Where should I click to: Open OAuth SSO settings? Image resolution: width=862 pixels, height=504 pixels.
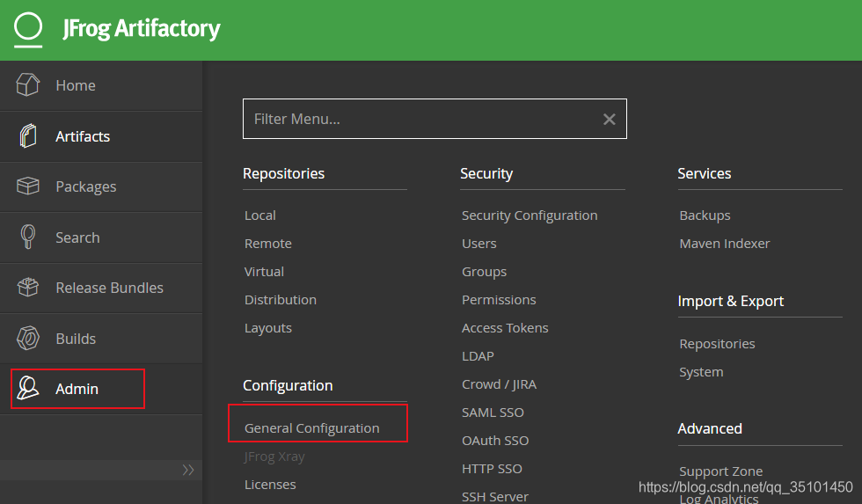[495, 441]
